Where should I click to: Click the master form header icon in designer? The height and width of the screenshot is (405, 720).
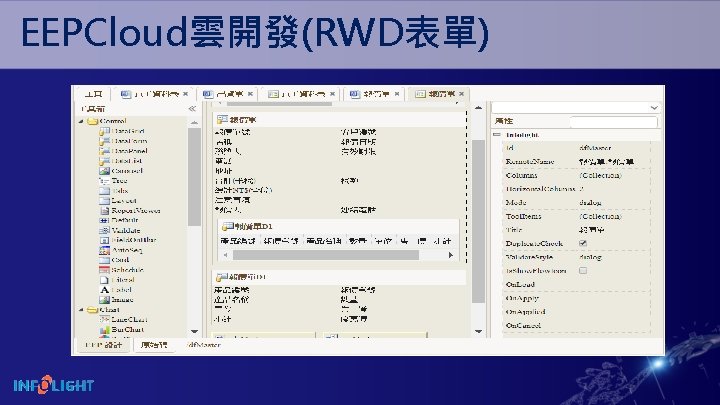pos(222,119)
